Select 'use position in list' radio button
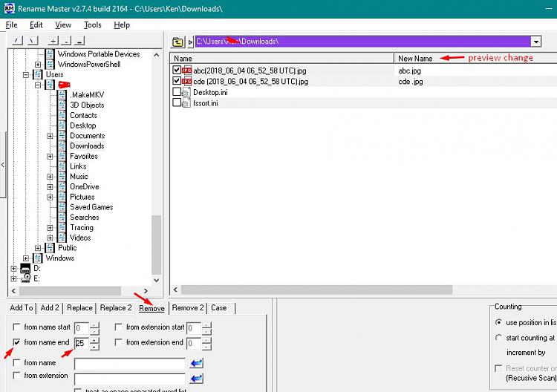The image size is (557, 392). (x=499, y=322)
